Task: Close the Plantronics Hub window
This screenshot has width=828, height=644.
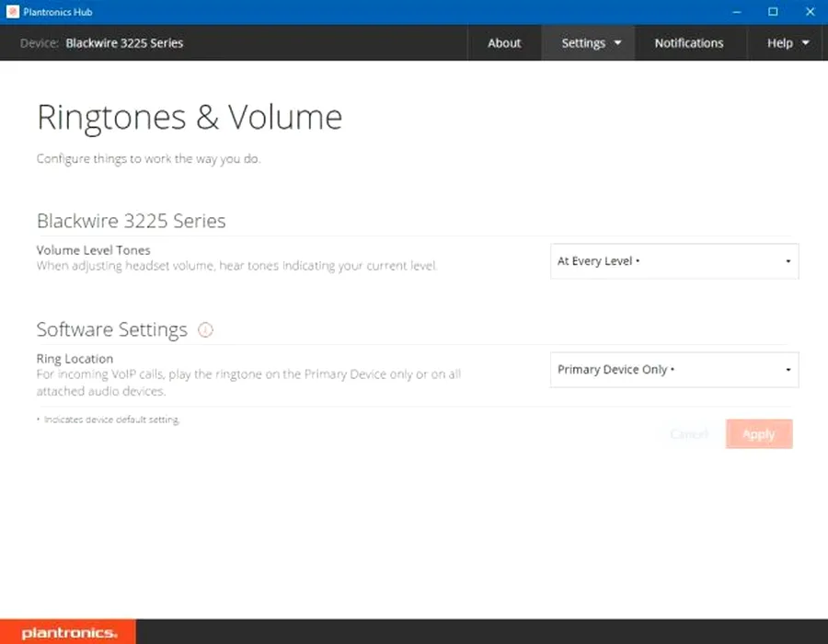Action: click(x=810, y=12)
